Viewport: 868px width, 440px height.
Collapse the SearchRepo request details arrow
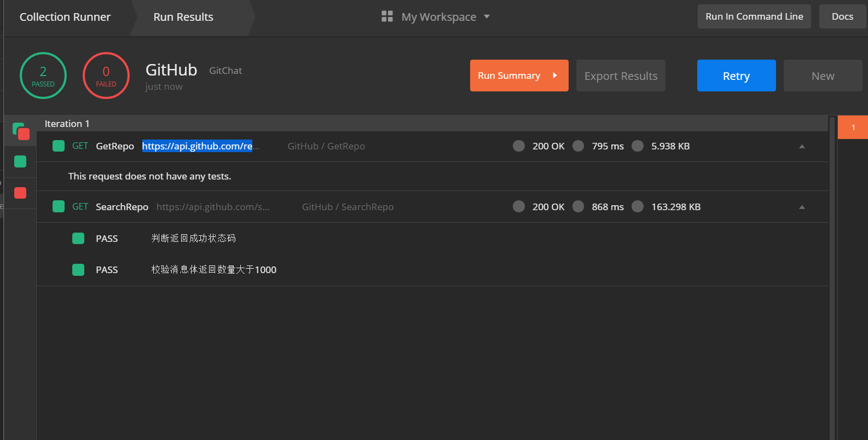[x=802, y=207]
